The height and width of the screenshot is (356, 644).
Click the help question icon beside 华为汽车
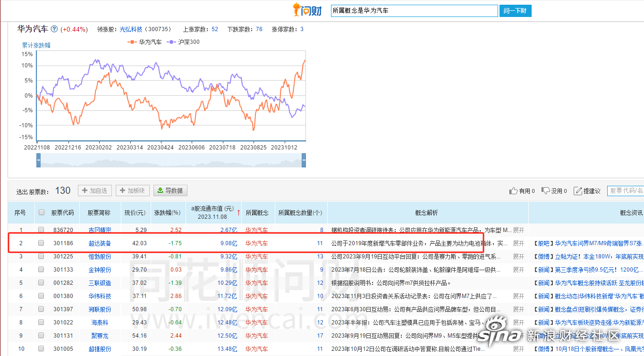click(x=54, y=29)
